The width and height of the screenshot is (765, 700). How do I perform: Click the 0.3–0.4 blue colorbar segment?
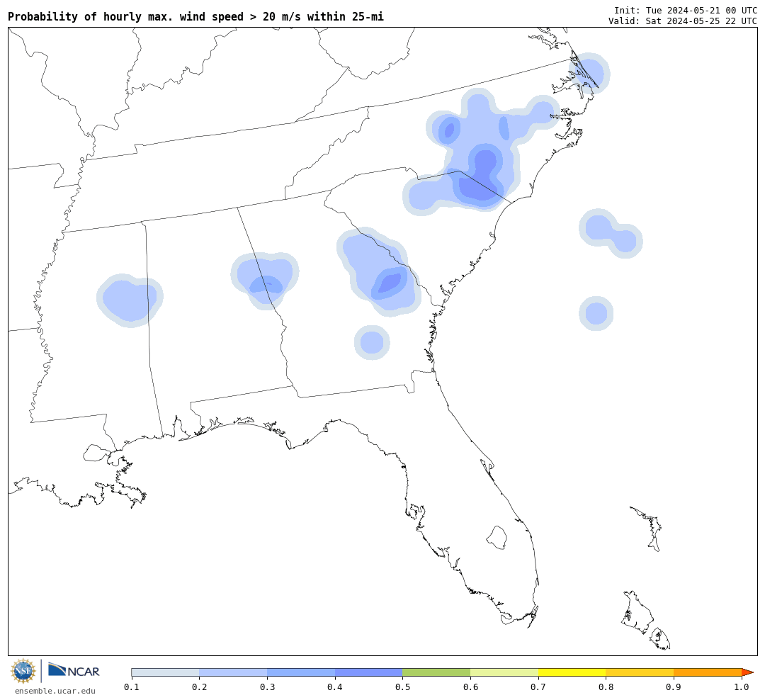coord(301,672)
